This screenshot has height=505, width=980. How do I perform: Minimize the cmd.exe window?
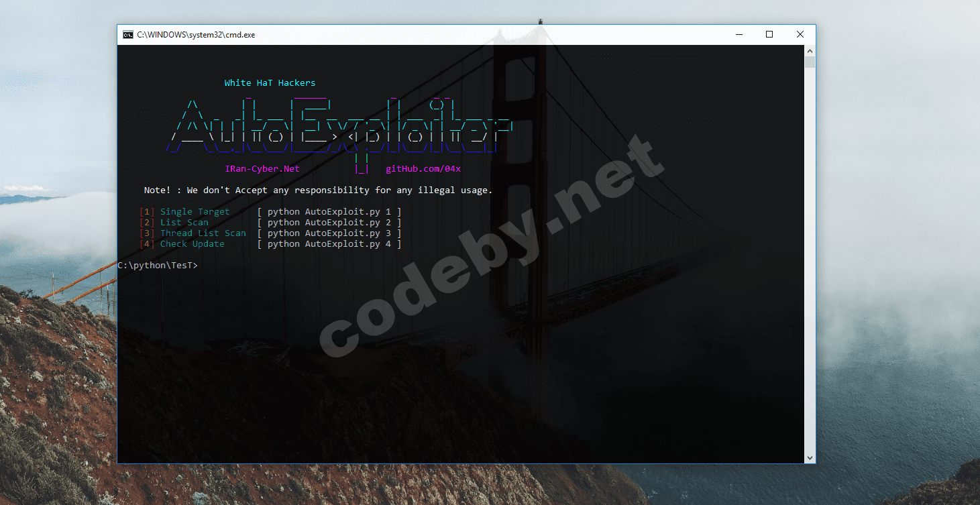pyautogui.click(x=739, y=34)
